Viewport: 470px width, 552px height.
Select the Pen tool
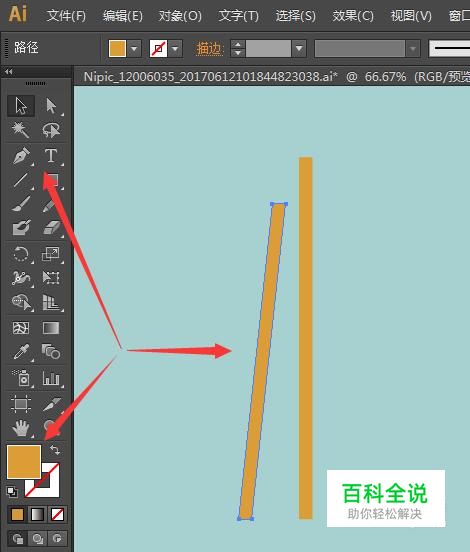coord(21,156)
